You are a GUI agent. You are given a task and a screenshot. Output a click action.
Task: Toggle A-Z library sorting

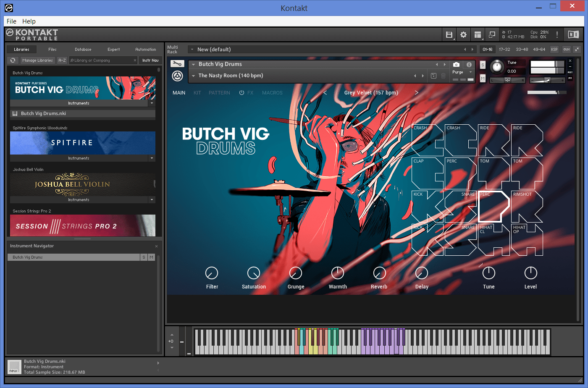tap(62, 60)
